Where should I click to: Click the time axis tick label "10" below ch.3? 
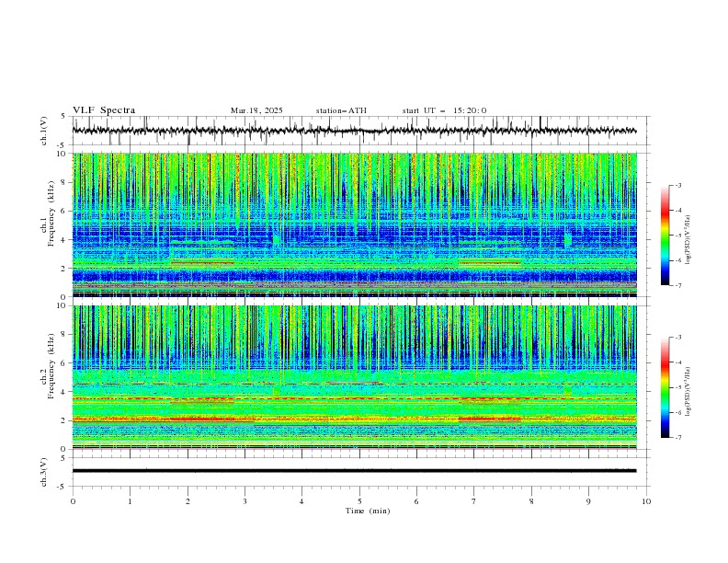click(646, 501)
